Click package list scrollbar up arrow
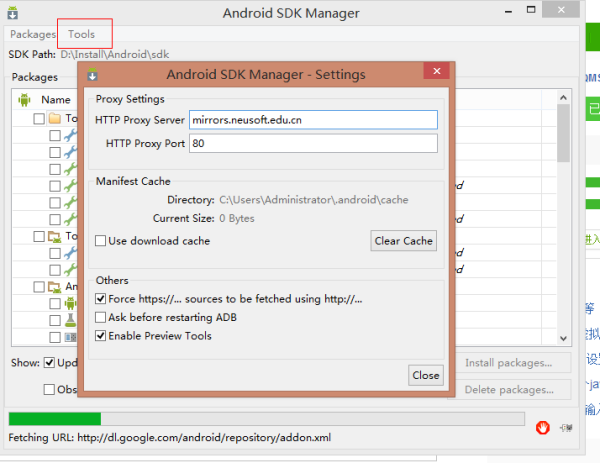This screenshot has height=463, width=600. click(563, 97)
